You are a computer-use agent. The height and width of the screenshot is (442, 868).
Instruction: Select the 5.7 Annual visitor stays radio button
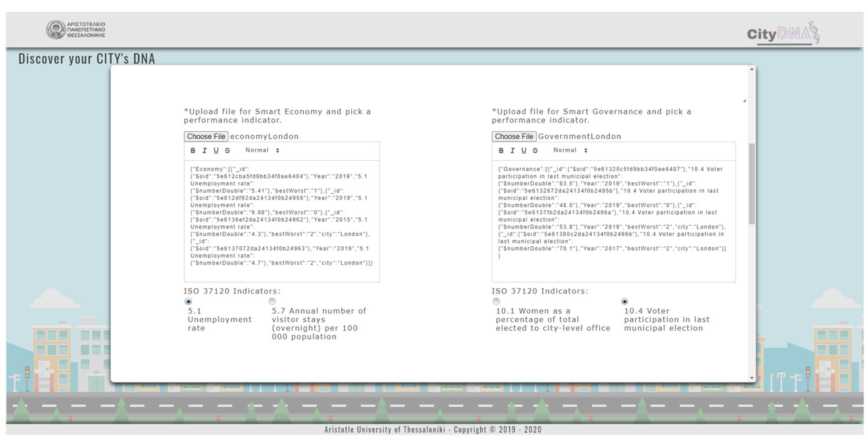point(272,301)
